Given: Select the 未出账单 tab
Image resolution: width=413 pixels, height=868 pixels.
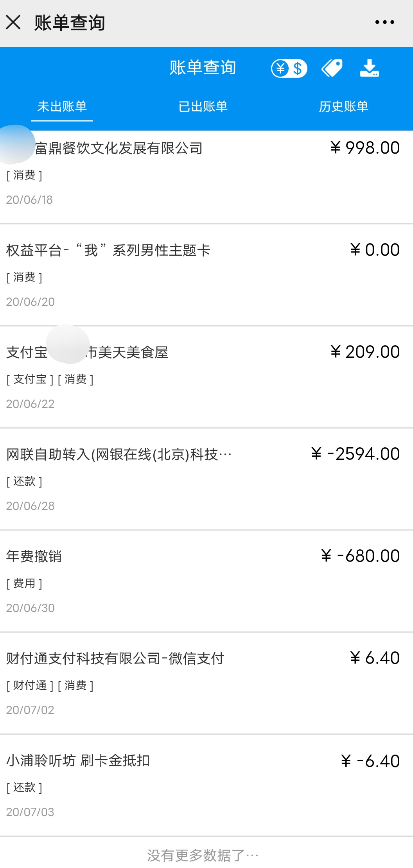Looking at the screenshot, I should pyautogui.click(x=62, y=106).
